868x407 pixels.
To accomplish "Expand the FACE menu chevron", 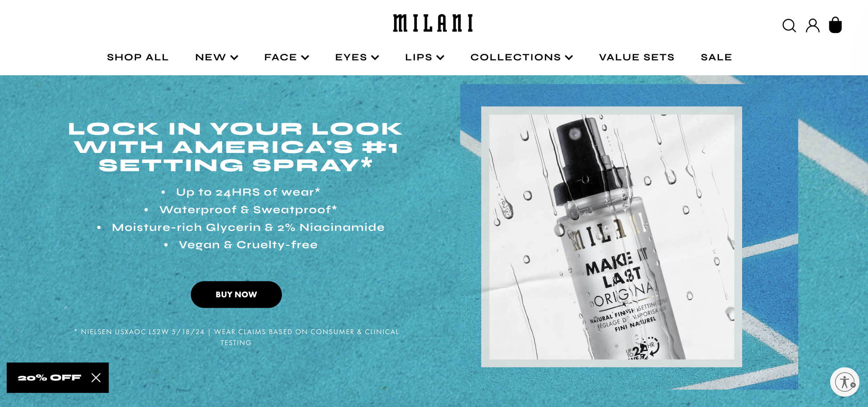I will [305, 58].
